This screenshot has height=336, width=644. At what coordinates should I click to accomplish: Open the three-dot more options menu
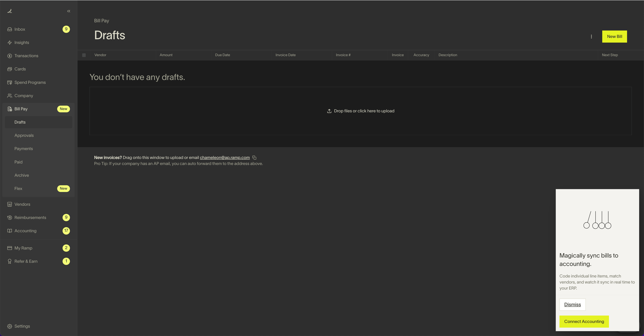click(591, 37)
